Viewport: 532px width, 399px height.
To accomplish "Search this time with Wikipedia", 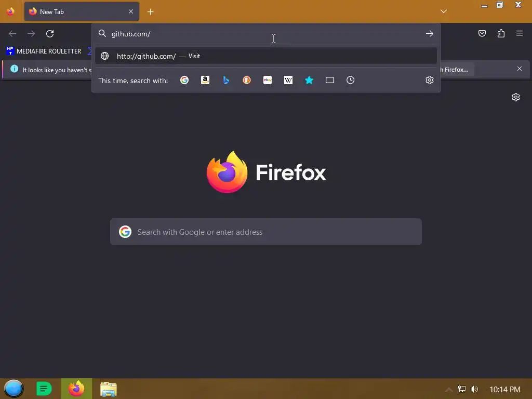I will point(288,80).
